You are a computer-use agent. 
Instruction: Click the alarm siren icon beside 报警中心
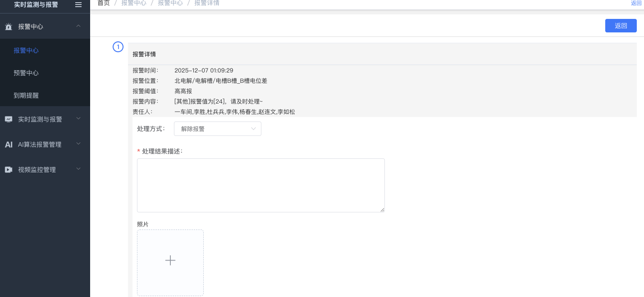[9, 27]
